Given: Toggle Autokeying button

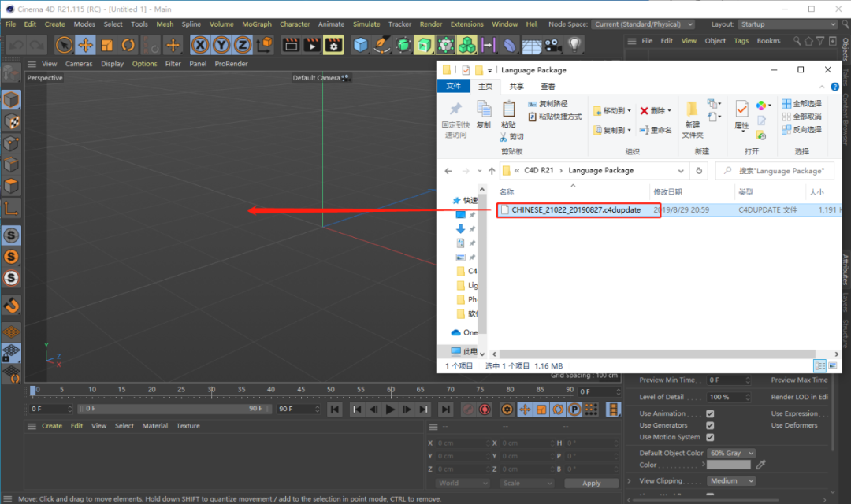Looking at the screenshot, I should 485,409.
